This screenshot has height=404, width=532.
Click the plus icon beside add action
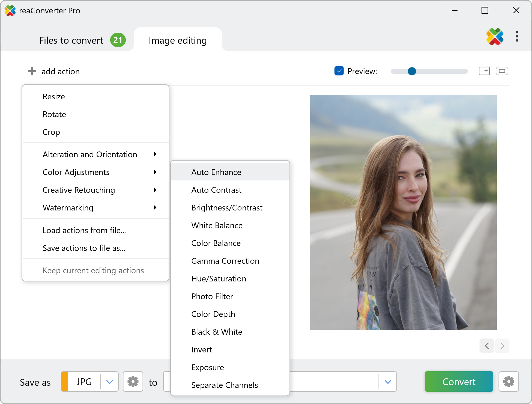(32, 71)
